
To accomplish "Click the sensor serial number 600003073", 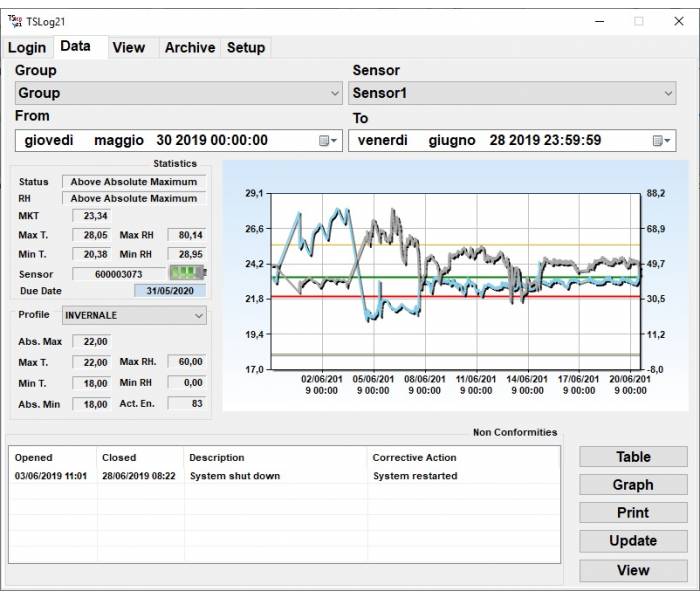I will coord(119,274).
